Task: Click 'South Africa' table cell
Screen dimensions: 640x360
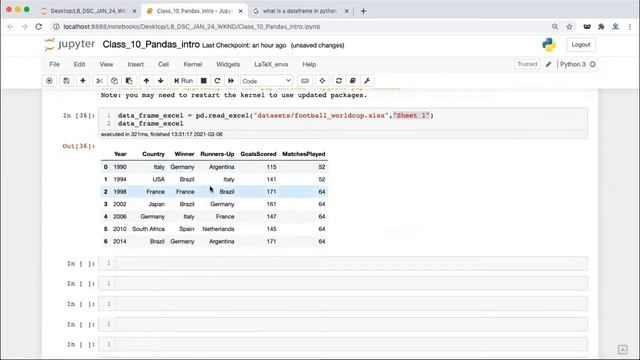Action: pyautogui.click(x=149, y=229)
